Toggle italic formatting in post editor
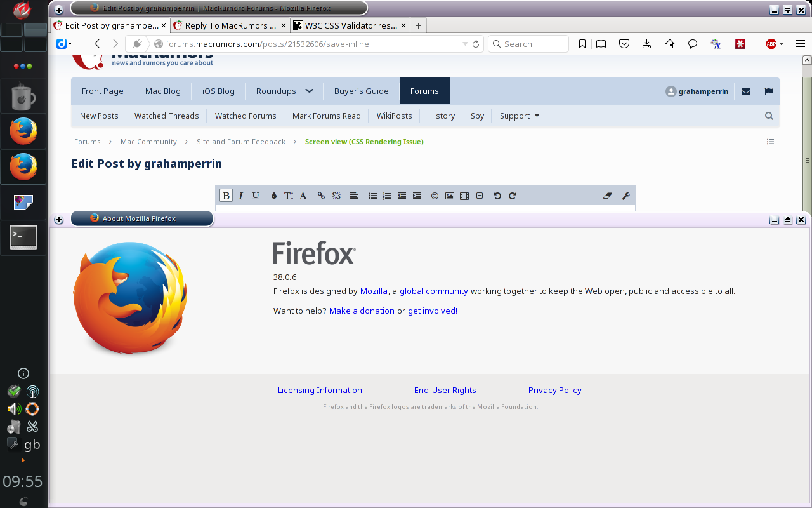 pos(241,196)
